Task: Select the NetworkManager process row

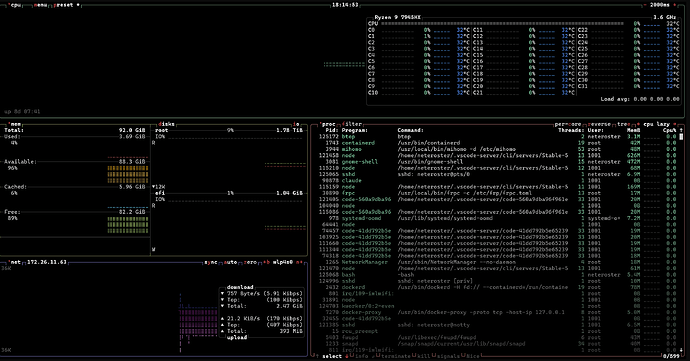Action: (497, 262)
